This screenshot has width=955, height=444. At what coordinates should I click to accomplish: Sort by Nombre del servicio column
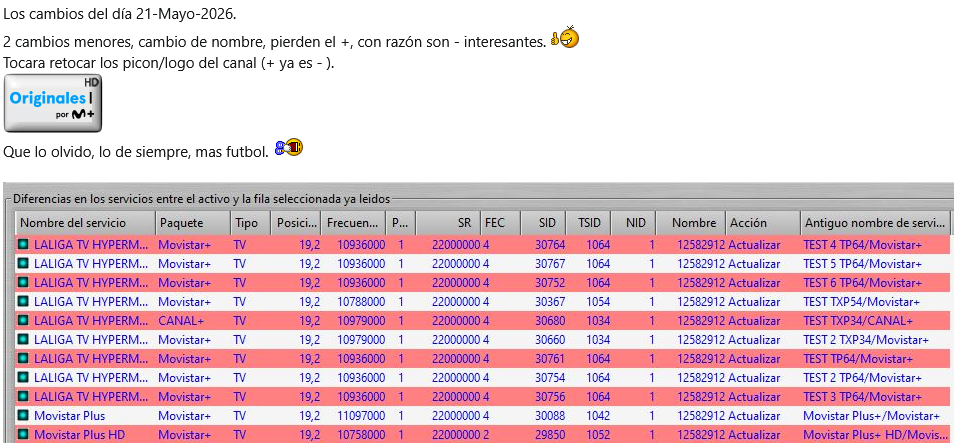click(85, 223)
